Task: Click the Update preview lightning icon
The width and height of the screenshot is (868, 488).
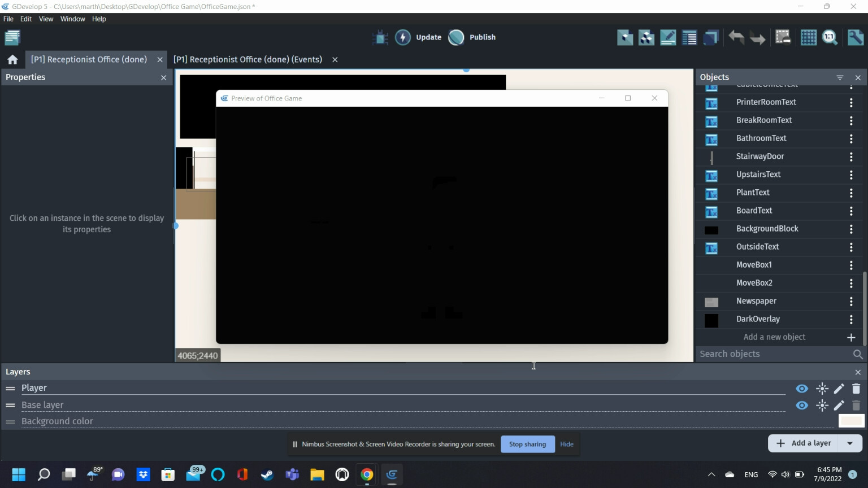Action: tap(403, 37)
